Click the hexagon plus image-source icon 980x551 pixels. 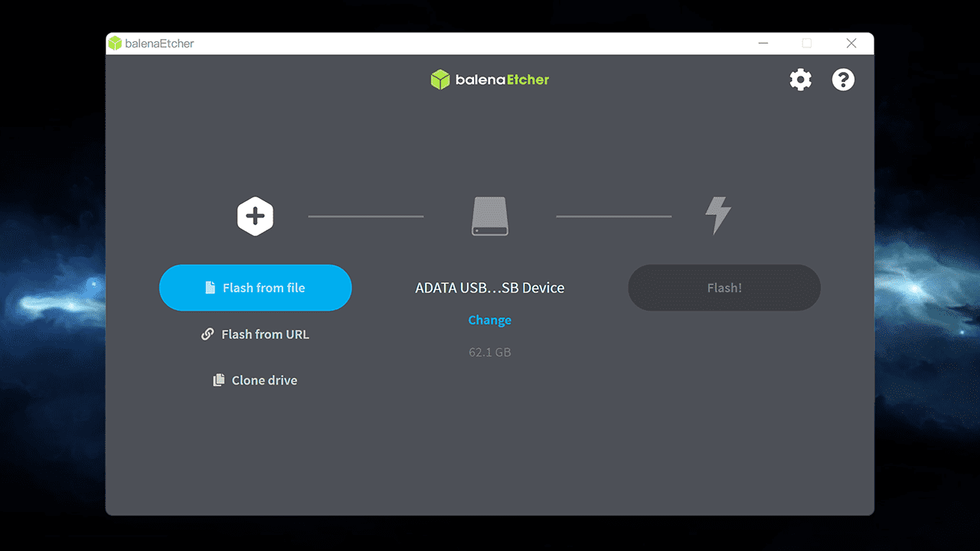pos(255,217)
